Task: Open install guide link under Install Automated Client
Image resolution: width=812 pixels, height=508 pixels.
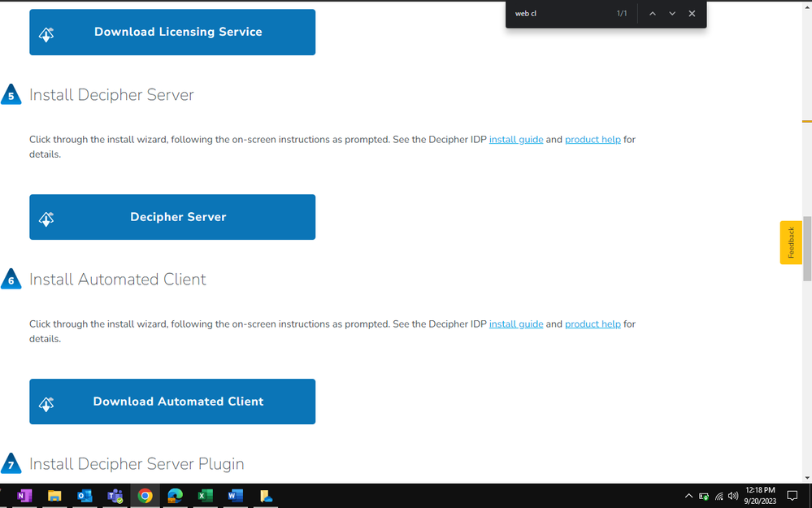Action: coord(516,324)
